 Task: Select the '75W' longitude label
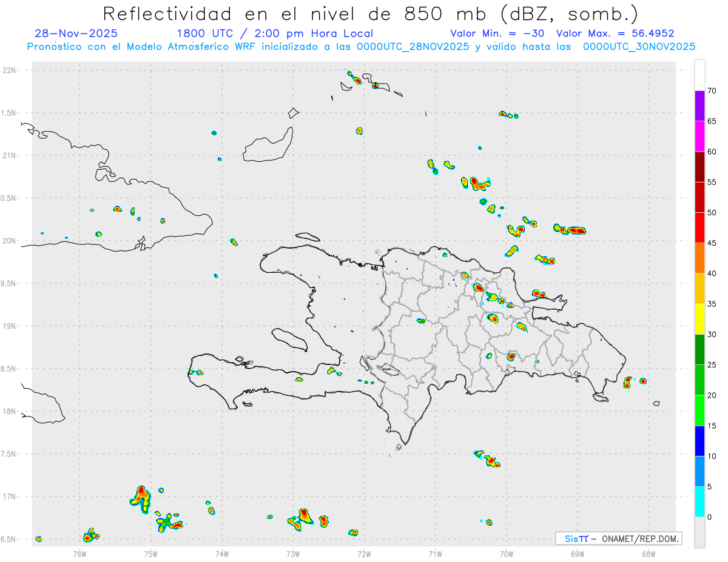coord(150,554)
